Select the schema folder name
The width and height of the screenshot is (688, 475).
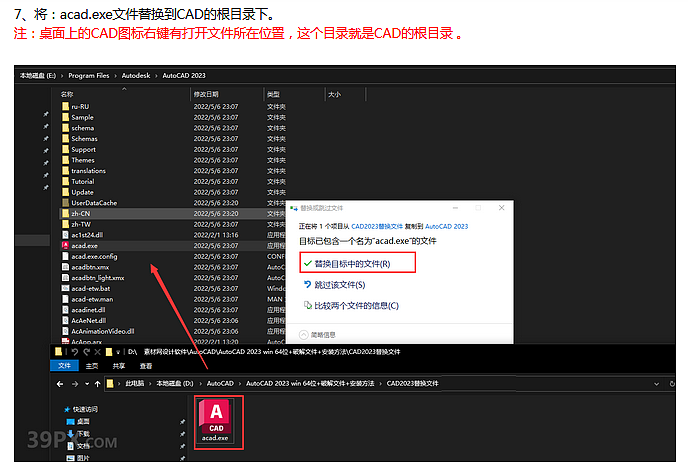click(x=82, y=128)
